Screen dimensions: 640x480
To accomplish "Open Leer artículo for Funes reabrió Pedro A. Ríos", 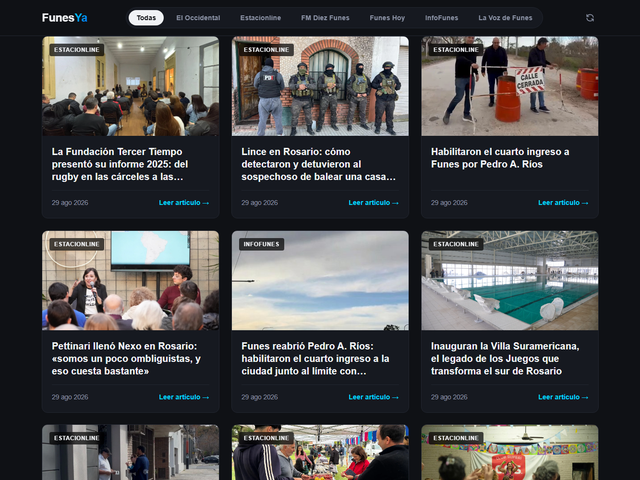I will click(x=373, y=397).
